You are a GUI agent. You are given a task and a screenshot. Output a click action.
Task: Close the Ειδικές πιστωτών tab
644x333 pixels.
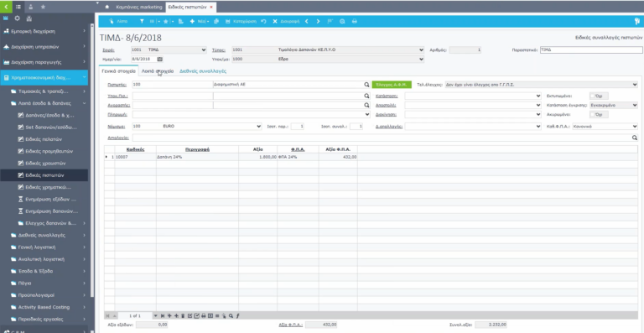(211, 7)
